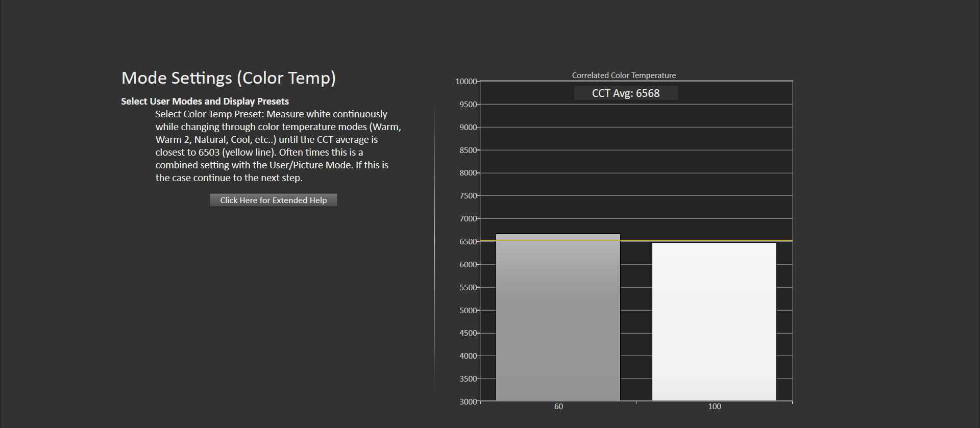Image resolution: width=980 pixels, height=428 pixels.
Task: Click the 10000 value on y-axis
Action: coord(465,82)
